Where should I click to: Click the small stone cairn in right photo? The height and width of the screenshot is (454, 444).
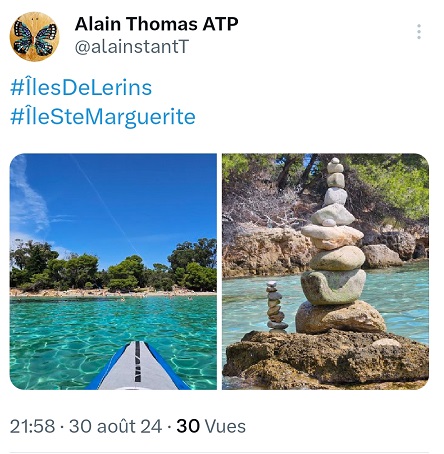point(276,306)
